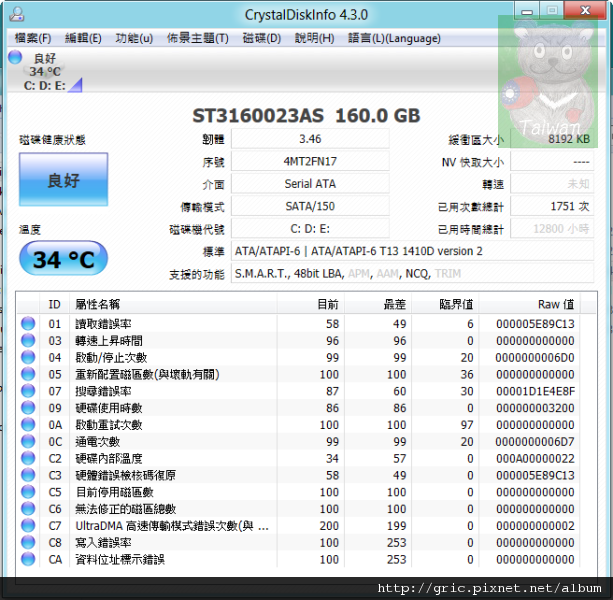Click the 轉速 rotation value 未知

click(x=552, y=184)
